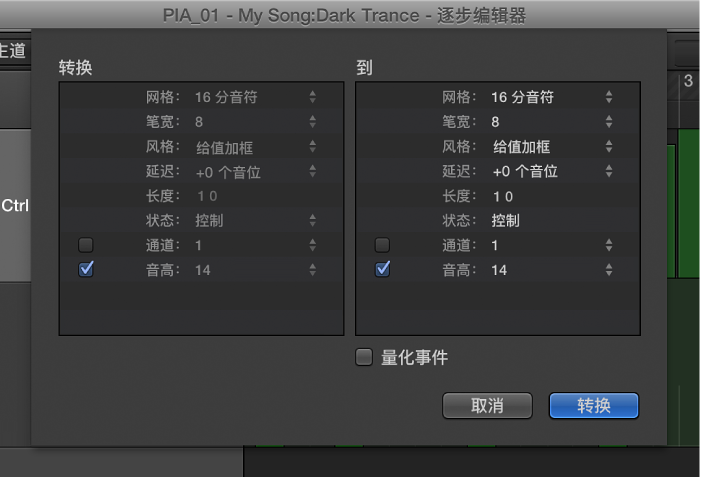Click 音高 stepper arrows in 到 panel
The image size is (702, 480).
[x=608, y=270]
